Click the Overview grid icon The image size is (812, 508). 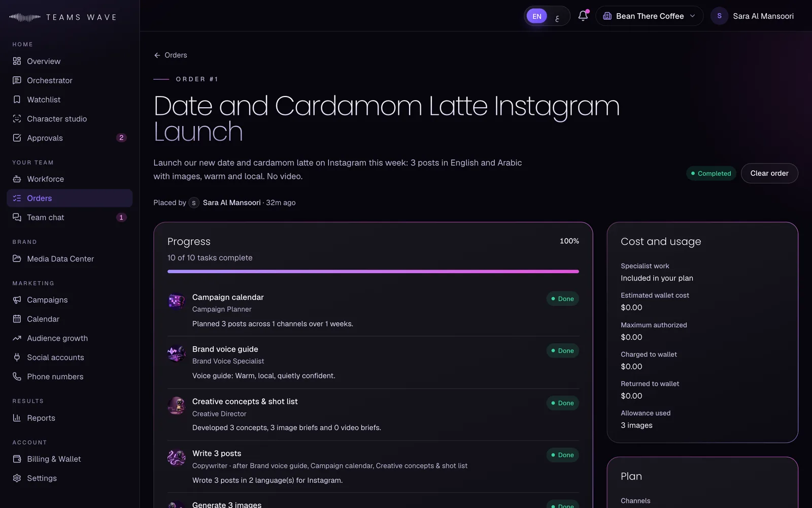[x=17, y=61]
